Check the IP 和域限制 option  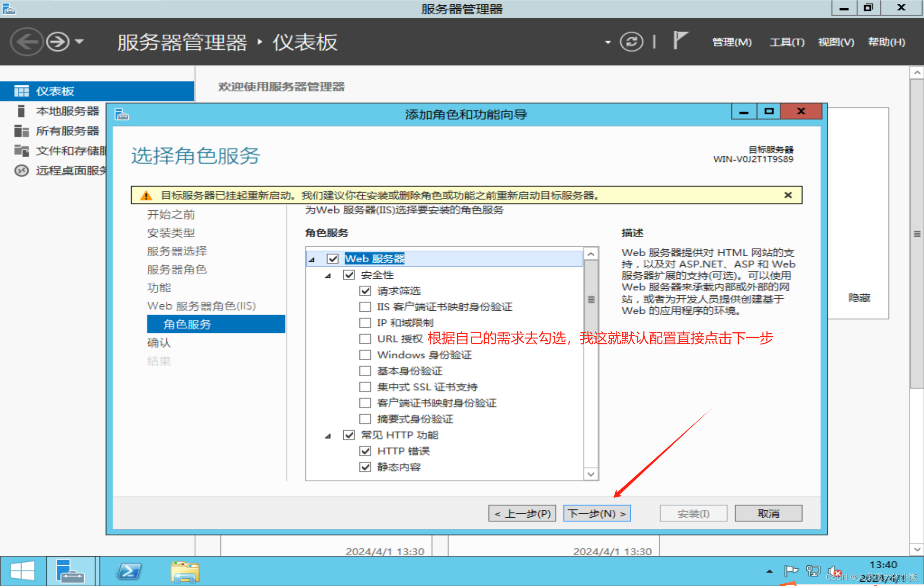point(365,323)
